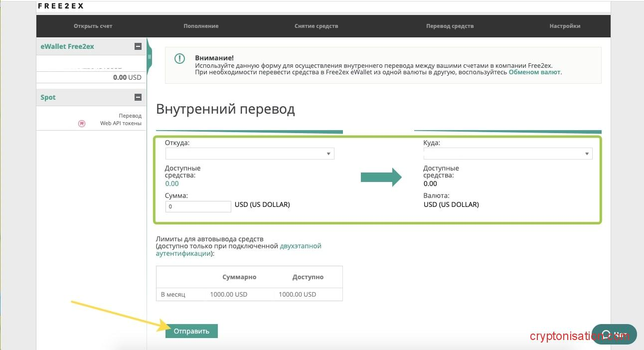Click the Web API токены sidebar link
This screenshot has width=644, height=350.
[x=121, y=123]
